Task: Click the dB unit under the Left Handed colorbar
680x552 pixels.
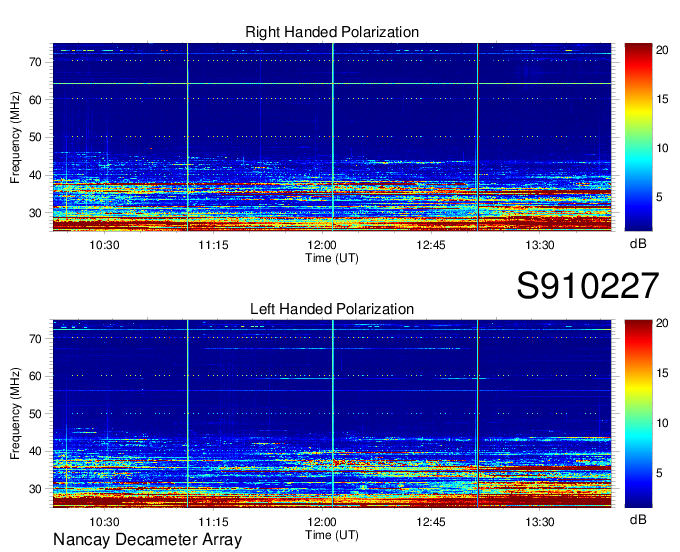Action: [638, 519]
